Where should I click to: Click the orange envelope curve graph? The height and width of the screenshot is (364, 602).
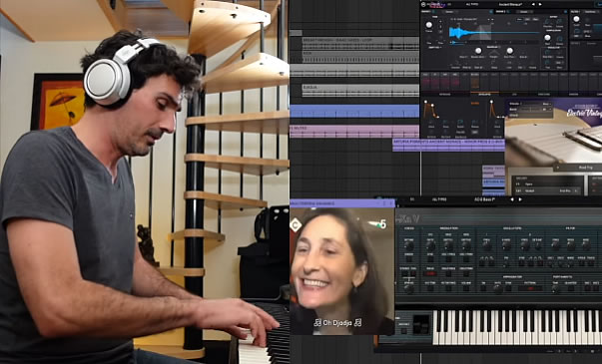coord(430,110)
